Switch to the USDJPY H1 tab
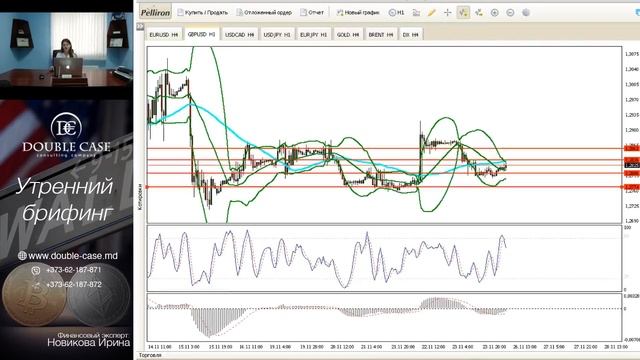Image resolution: width=640 pixels, height=360 pixels. 277,35
